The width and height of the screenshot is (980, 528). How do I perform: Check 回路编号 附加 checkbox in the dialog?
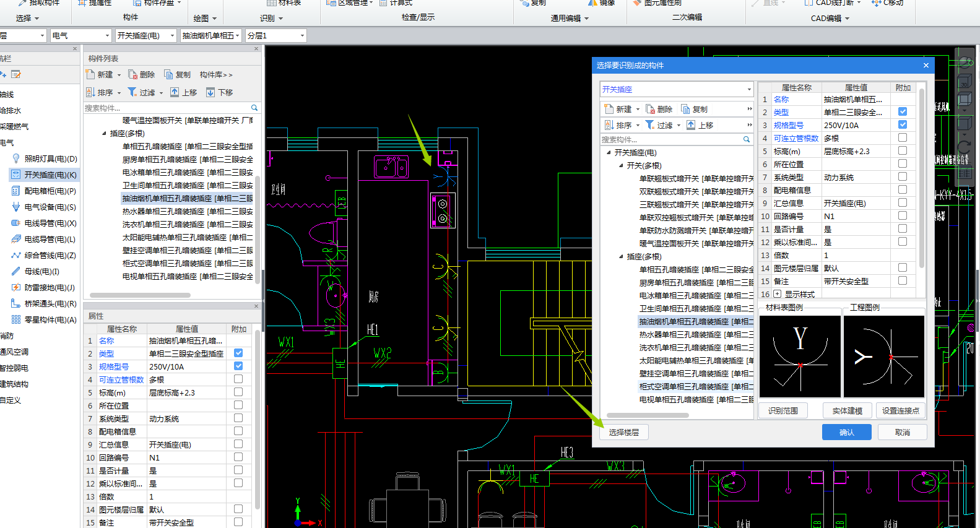[x=903, y=216]
